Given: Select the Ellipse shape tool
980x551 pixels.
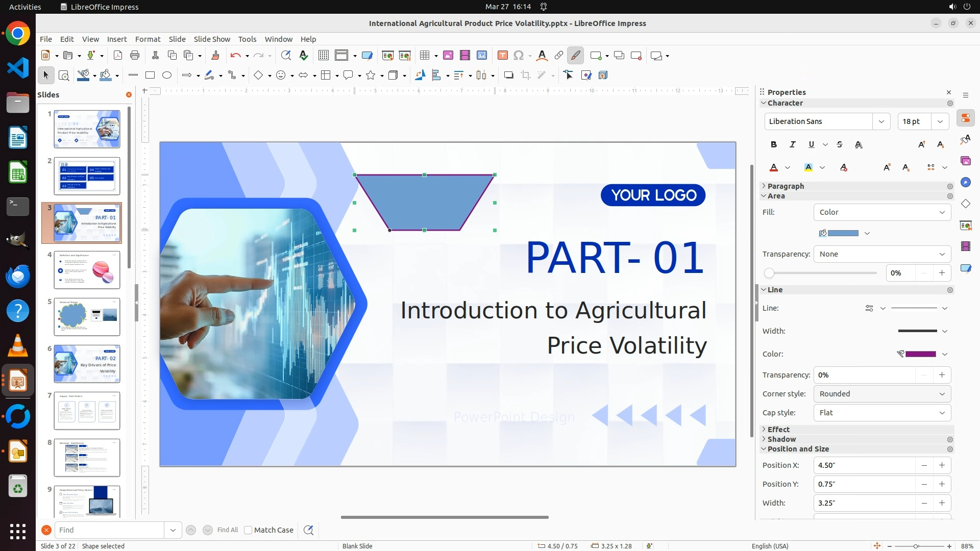Looking at the screenshot, I should coord(167,76).
